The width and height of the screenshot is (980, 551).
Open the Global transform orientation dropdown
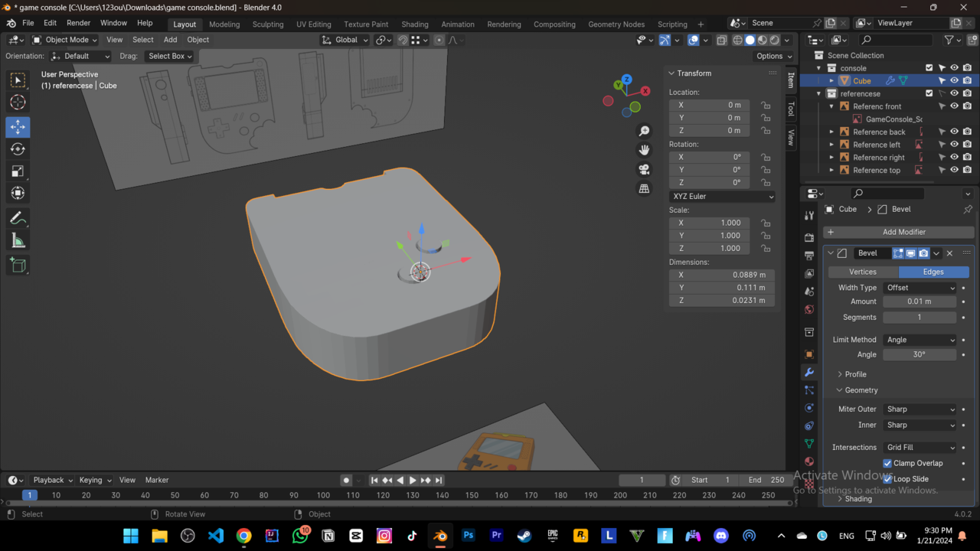click(x=345, y=40)
